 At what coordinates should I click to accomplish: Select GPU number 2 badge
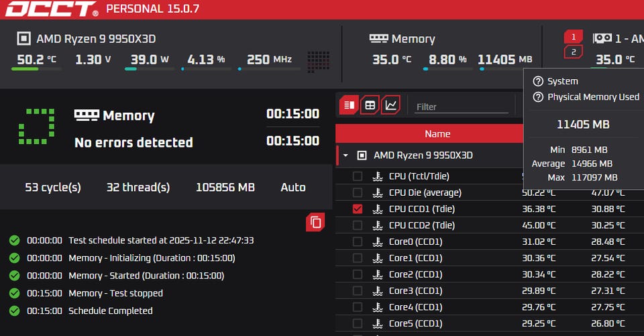click(x=574, y=52)
